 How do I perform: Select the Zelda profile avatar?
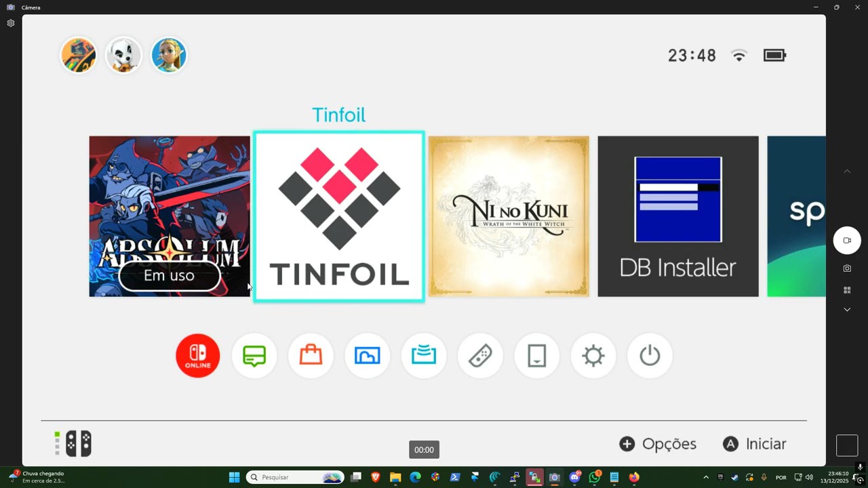(x=168, y=55)
